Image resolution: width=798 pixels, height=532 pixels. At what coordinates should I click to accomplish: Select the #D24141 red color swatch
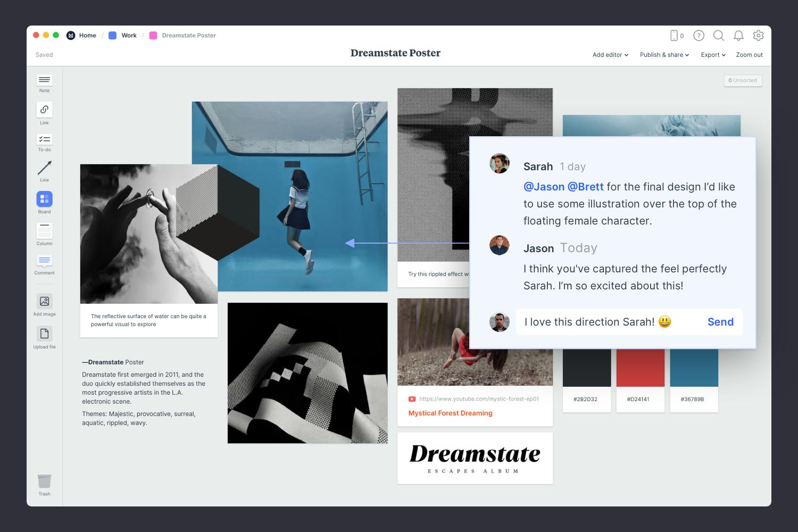point(640,368)
